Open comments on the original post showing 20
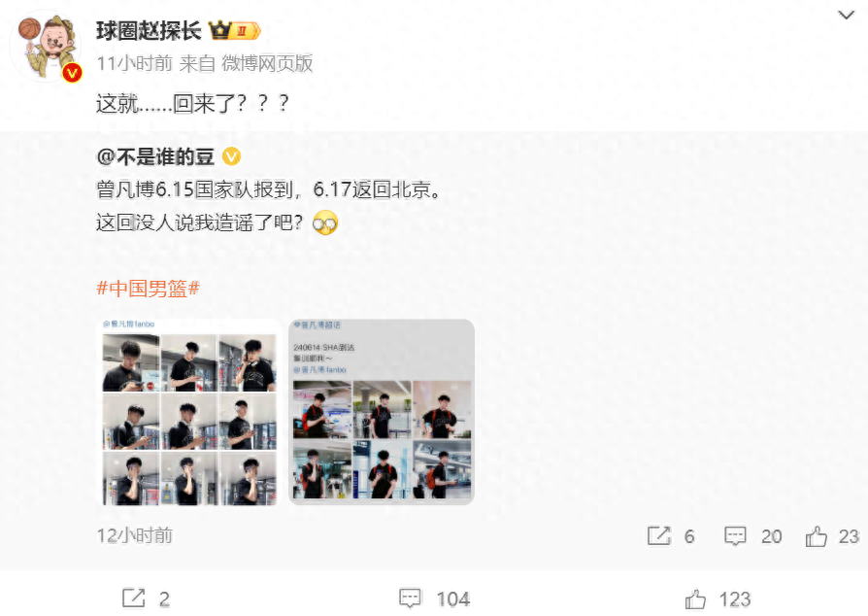868x616 pixels. [x=752, y=535]
